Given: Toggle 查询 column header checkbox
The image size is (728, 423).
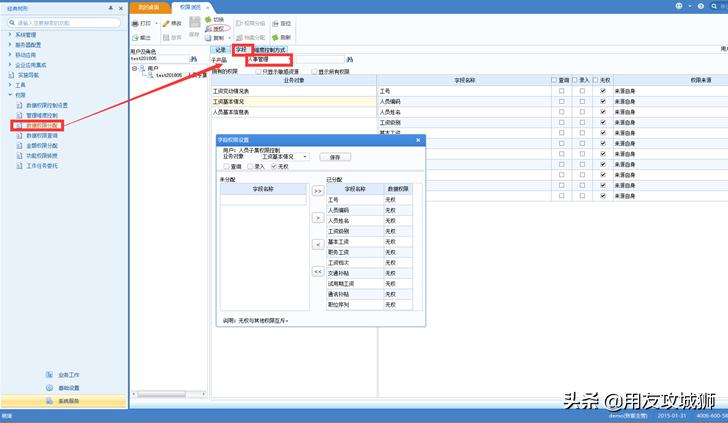Looking at the screenshot, I should (553, 80).
